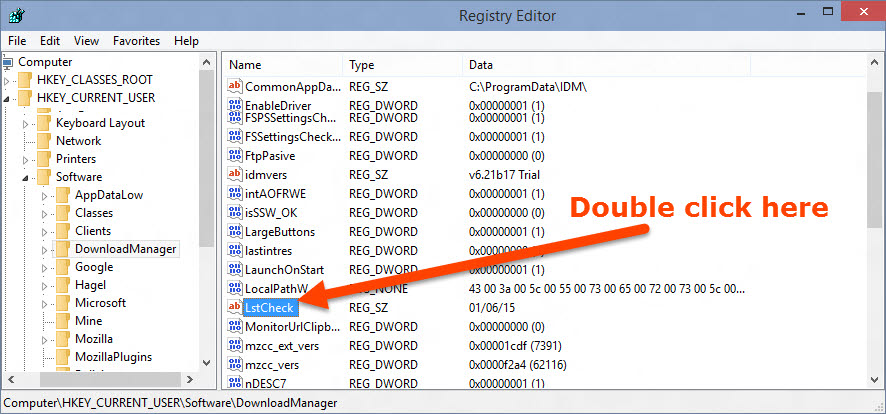The image size is (886, 414).
Task: Click the CommonAppData string icon
Action: point(235,87)
